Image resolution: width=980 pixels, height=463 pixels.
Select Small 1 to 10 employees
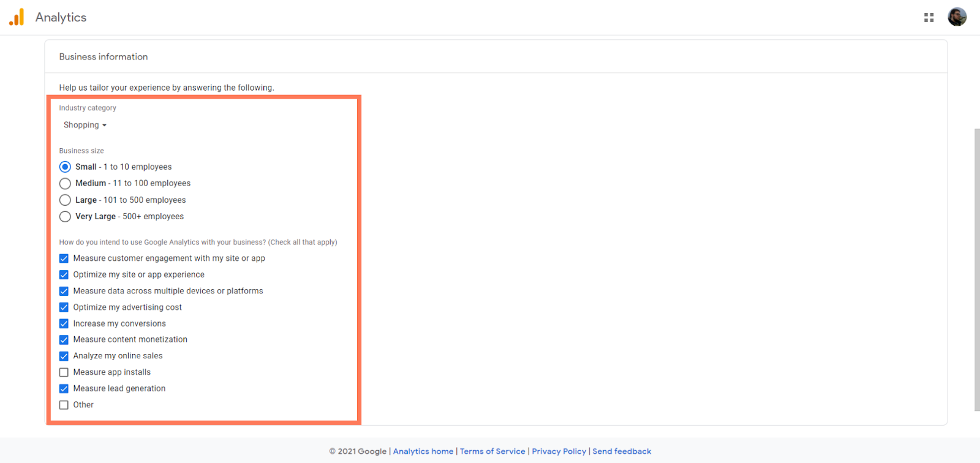pos(65,167)
